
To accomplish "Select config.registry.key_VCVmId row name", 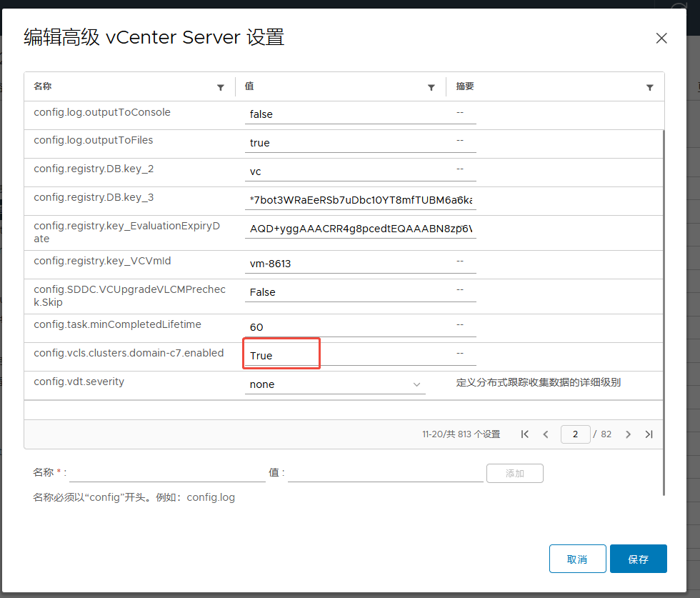I will [102, 261].
